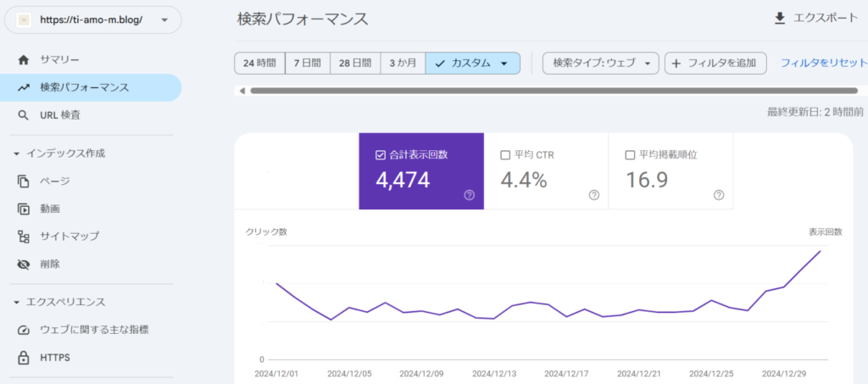Enable the 平均 CTR checkbox

(x=505, y=155)
